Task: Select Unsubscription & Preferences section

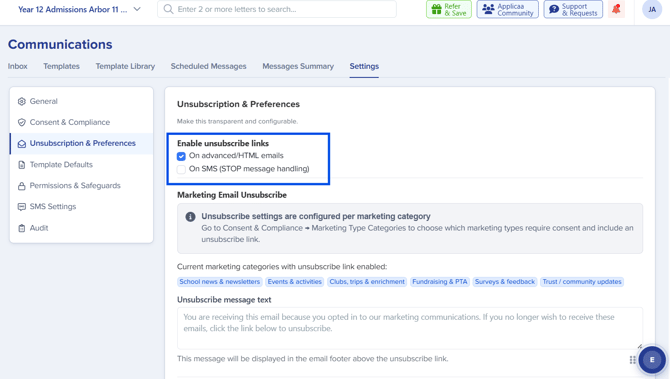Action: [81, 144]
